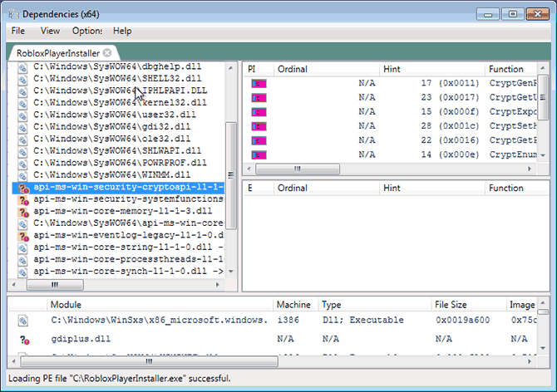This screenshot has width=557, height=392.
Task: Click the SHLWAPI.dll module icon
Action: pyautogui.click(x=22, y=152)
